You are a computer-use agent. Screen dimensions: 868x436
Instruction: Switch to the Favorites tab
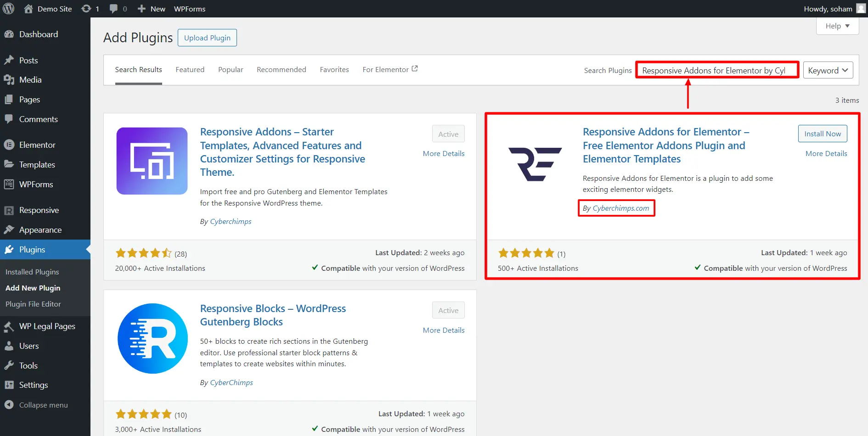[334, 70]
